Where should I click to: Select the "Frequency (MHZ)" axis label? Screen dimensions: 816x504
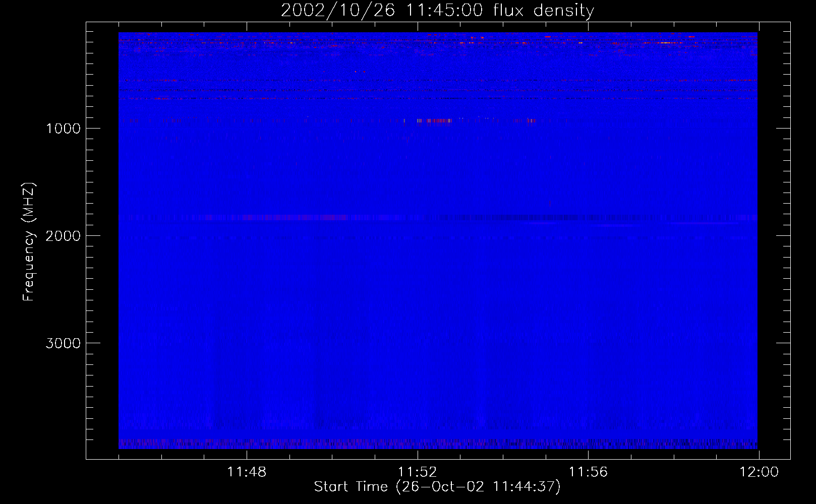pos(29,242)
